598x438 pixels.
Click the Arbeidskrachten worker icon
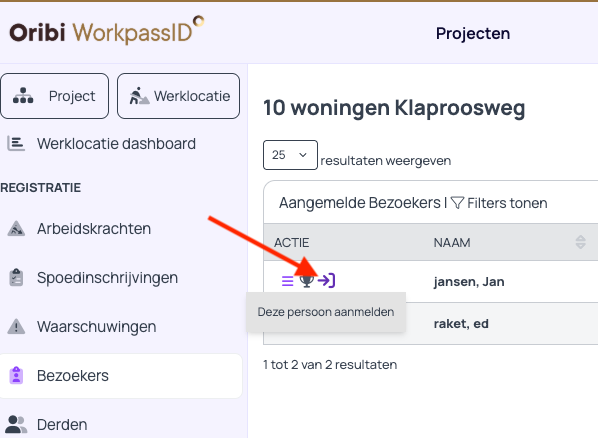(16, 229)
